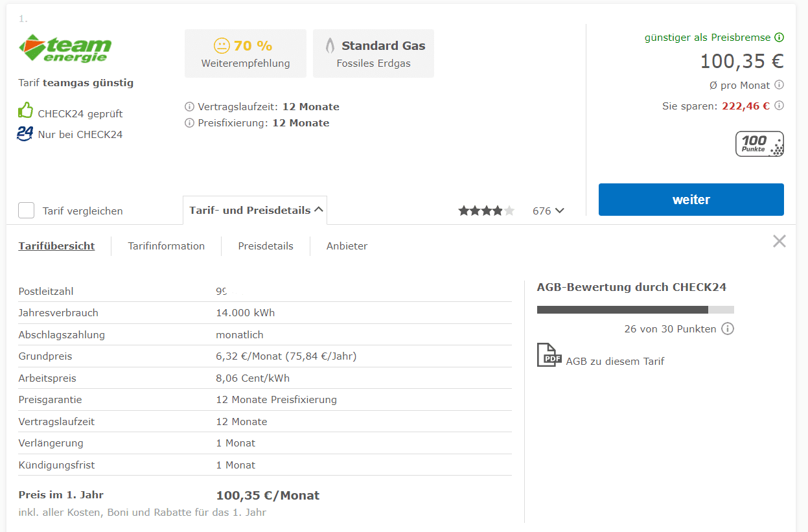Click info icon next to 'Ø pro Monat'
Viewport: 808px width, 532px height.
pos(779,85)
